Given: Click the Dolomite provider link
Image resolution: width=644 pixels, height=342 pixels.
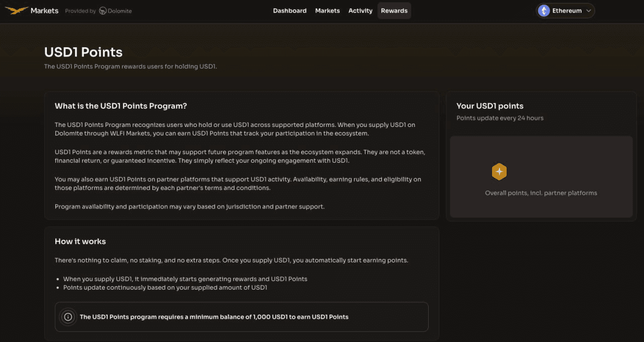Looking at the screenshot, I should tap(116, 11).
